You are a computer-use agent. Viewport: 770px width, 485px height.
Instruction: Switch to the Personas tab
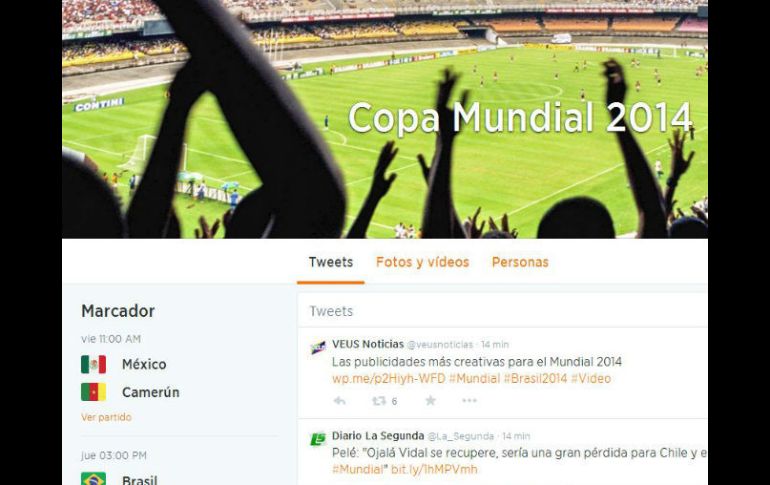click(x=520, y=262)
